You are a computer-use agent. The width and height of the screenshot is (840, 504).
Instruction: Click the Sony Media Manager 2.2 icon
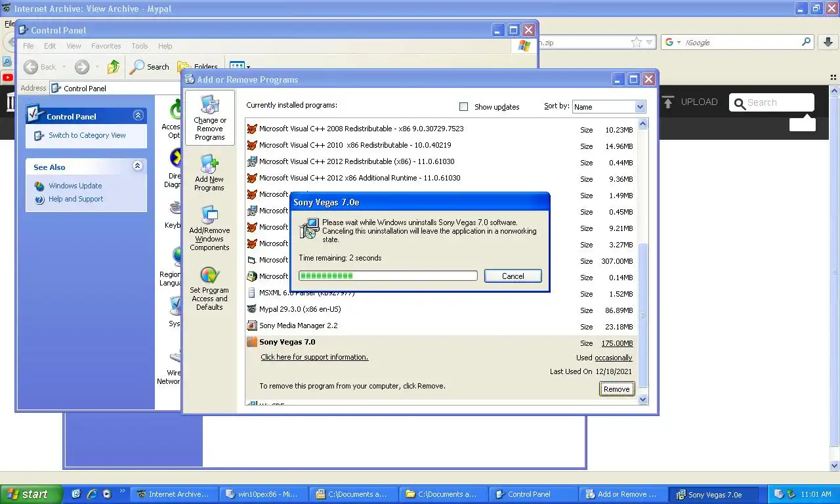click(x=251, y=325)
